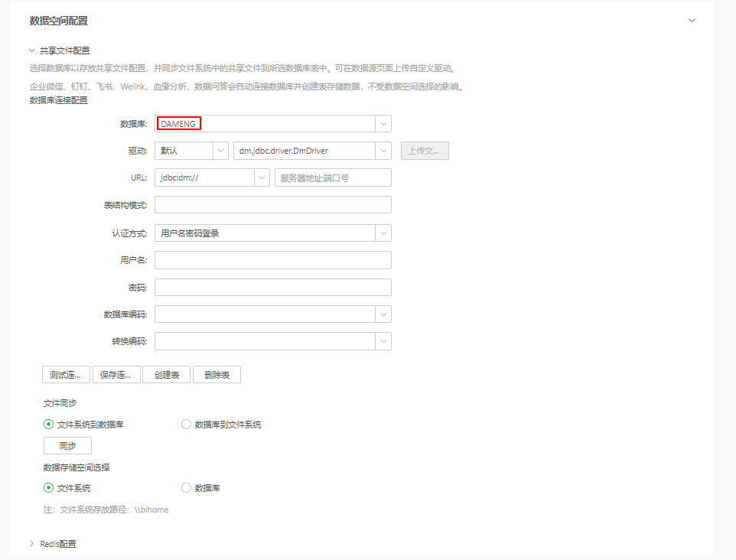This screenshot has height=560, width=736.
Task: Click the 测试连接 test connection button
Action: click(x=64, y=374)
